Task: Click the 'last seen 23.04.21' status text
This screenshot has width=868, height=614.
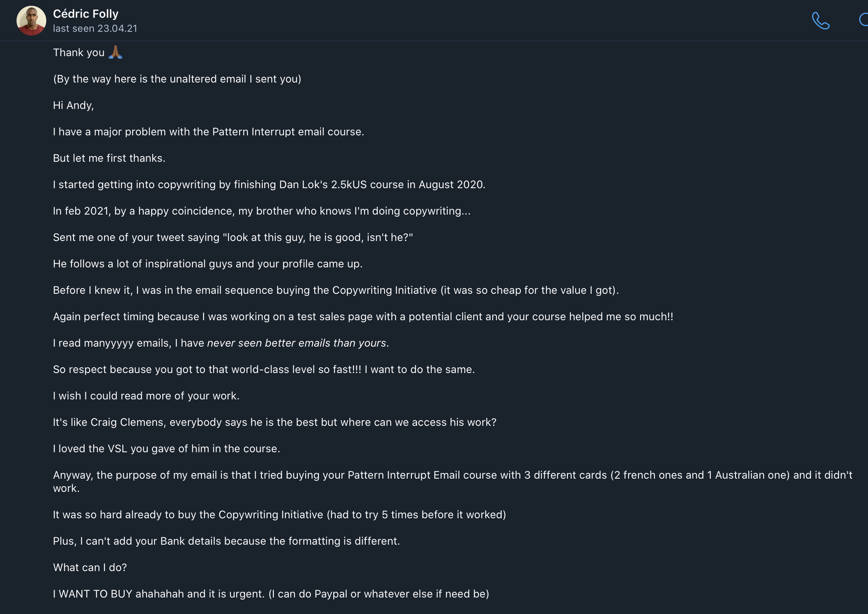Action: coord(95,28)
